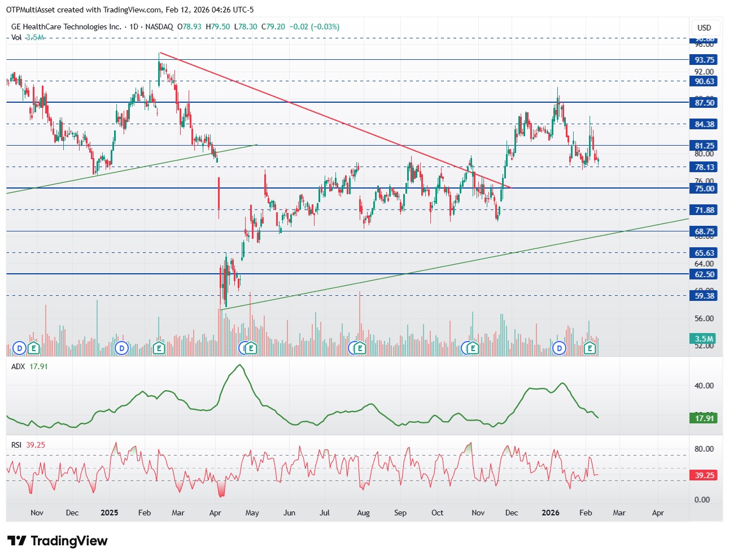This screenshot has width=729, height=560.
Task: Click the Jun label on the time axis
Action: [289, 513]
